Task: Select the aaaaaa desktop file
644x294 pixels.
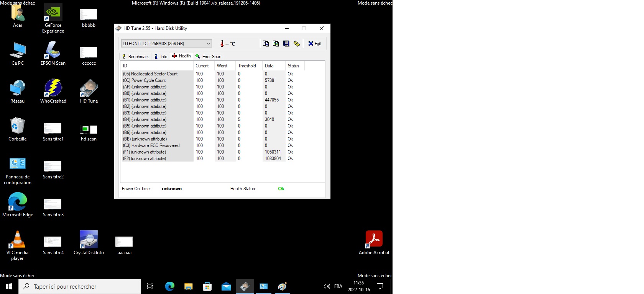Action: [124, 245]
